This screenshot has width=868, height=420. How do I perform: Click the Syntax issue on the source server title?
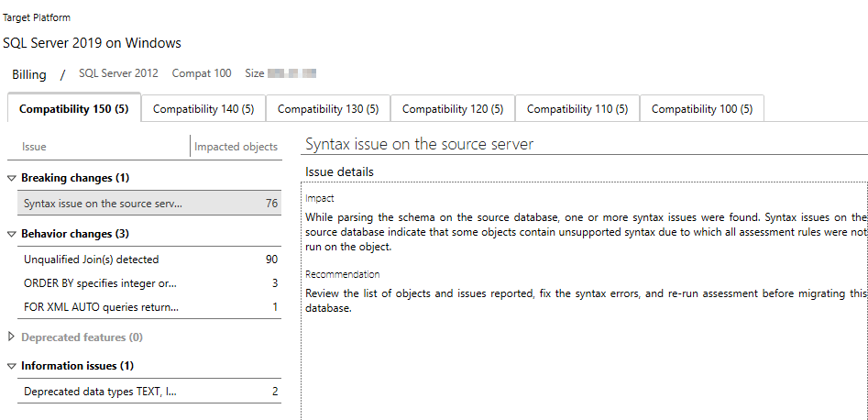coord(419,145)
